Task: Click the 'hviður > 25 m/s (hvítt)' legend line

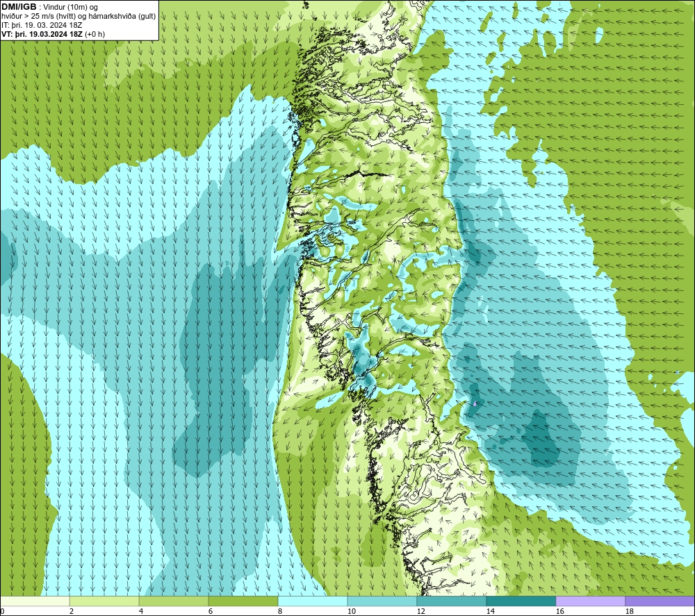Action: coord(79,16)
